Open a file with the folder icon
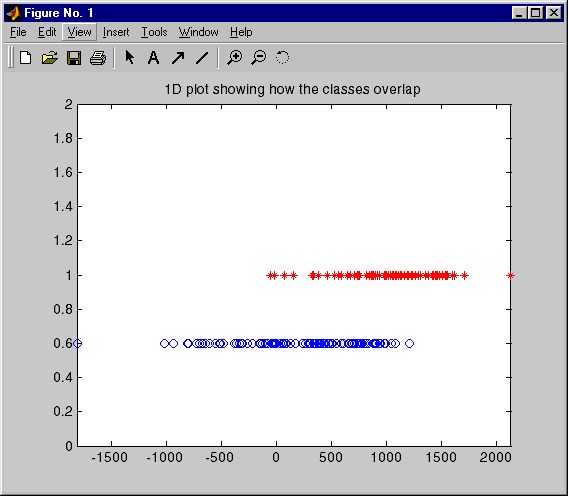Screen dimensions: 568x496 [x=50, y=58]
